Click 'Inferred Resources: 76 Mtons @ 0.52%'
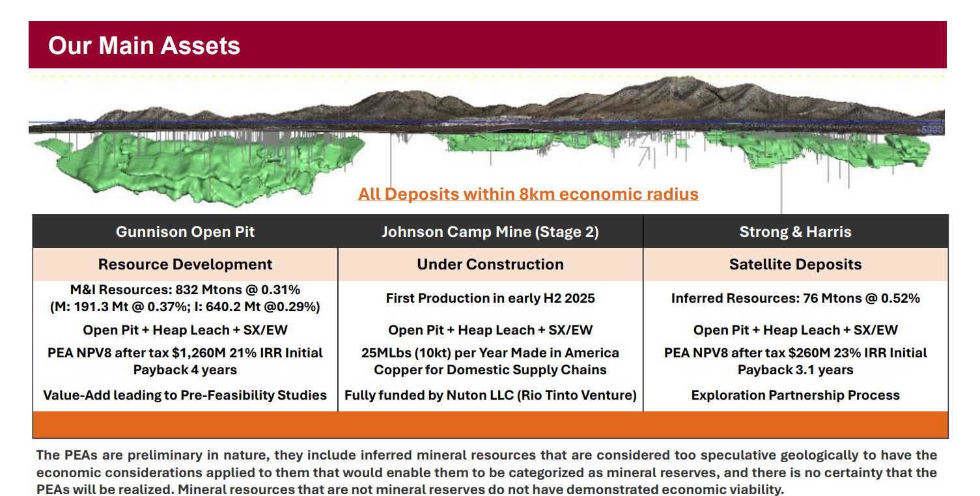 click(x=795, y=298)
